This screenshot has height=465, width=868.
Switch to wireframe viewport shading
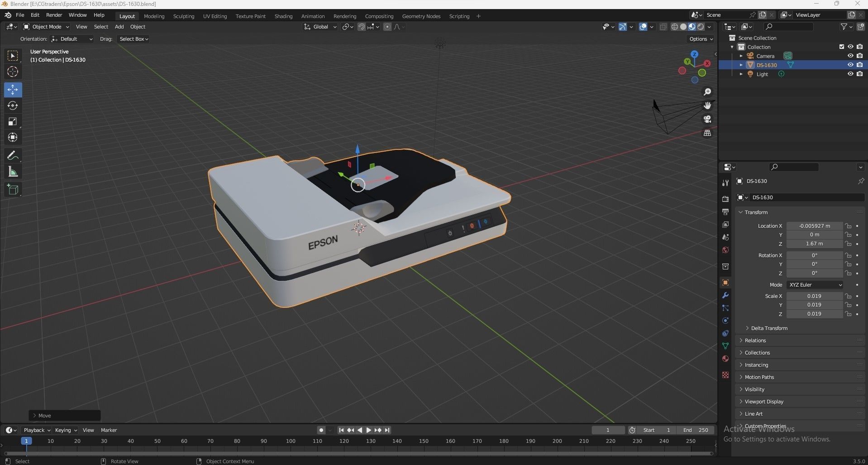point(674,27)
